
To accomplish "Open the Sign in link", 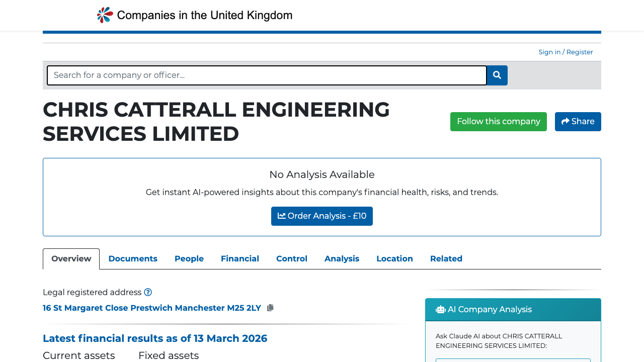I will (x=549, y=52).
